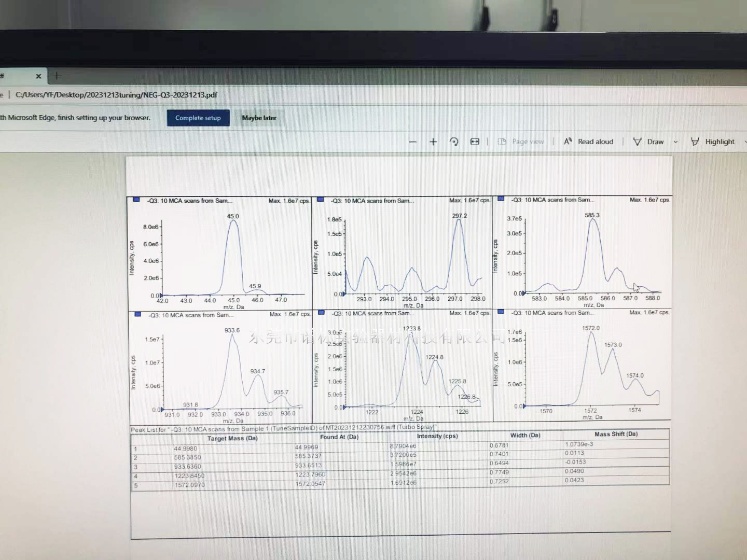Screen dimensions: 747x560
Task: Close the current PDF tab
Action: [x=38, y=76]
